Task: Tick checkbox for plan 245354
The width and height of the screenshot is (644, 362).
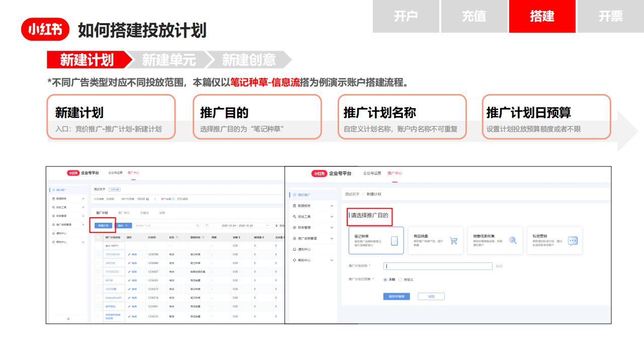Action: point(98,263)
